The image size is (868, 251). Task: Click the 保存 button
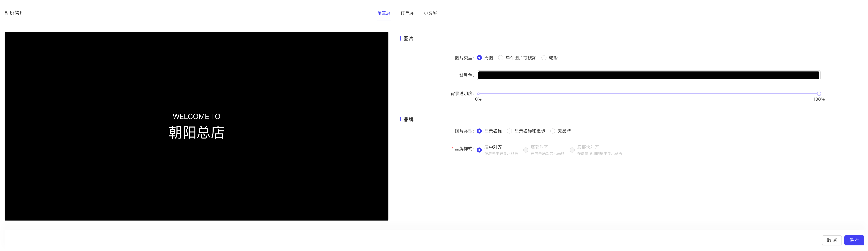(x=854, y=240)
